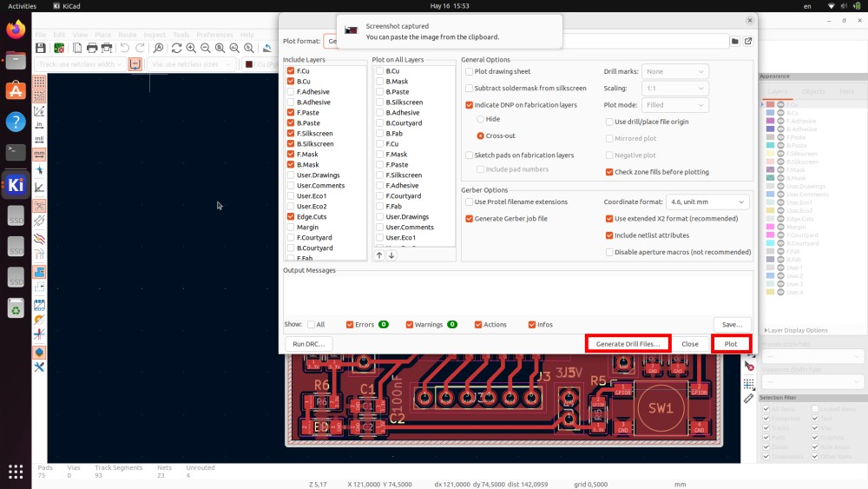Move layer down arrow under Plot on All Layers

tap(391, 255)
